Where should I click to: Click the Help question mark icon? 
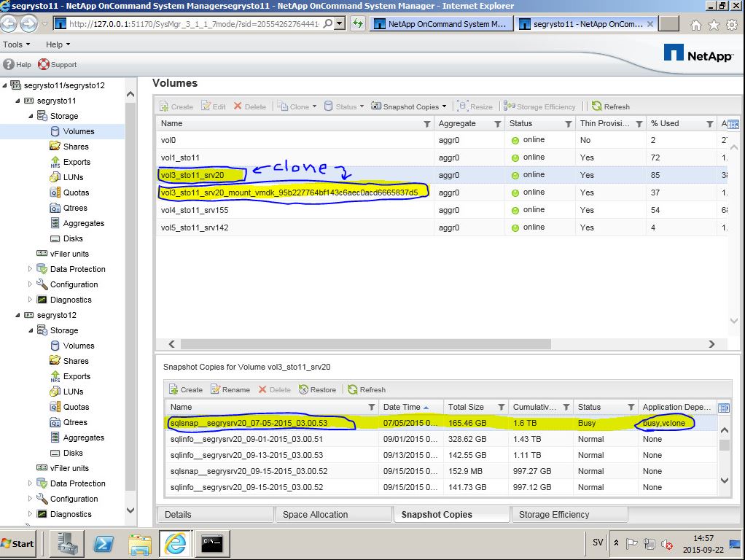coord(9,64)
